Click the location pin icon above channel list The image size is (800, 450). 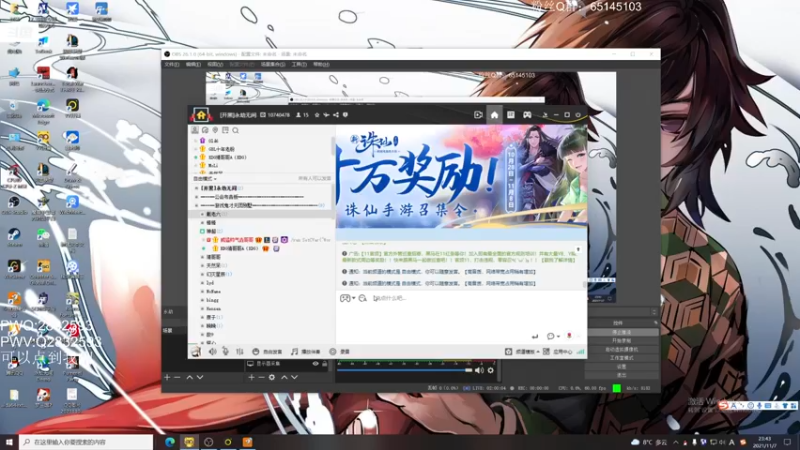(x=215, y=131)
